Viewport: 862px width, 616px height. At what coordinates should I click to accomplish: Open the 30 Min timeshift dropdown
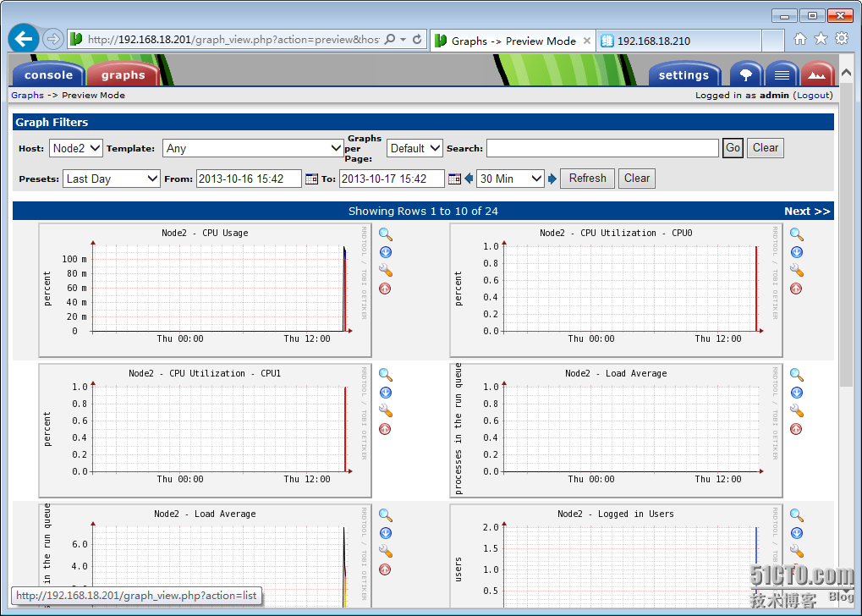(510, 179)
